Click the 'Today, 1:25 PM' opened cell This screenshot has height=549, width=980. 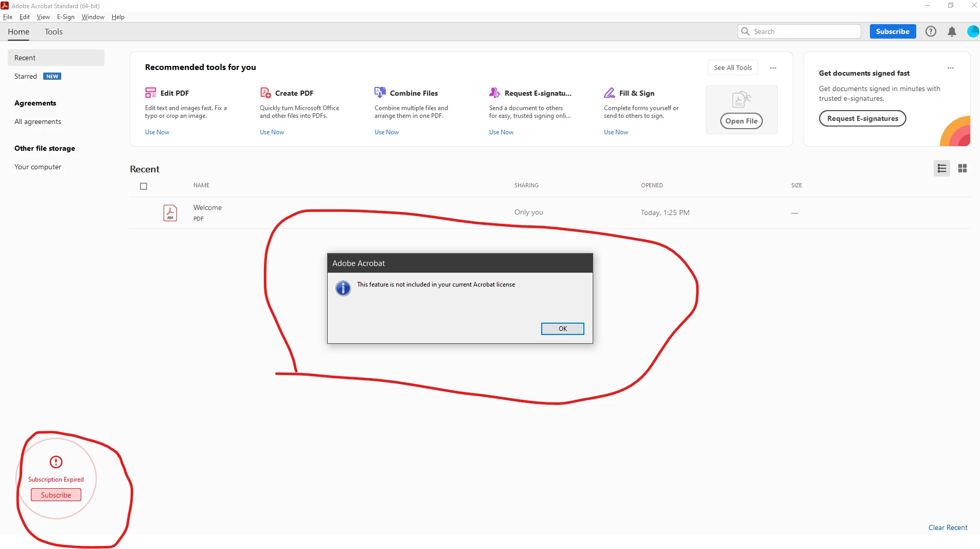665,212
